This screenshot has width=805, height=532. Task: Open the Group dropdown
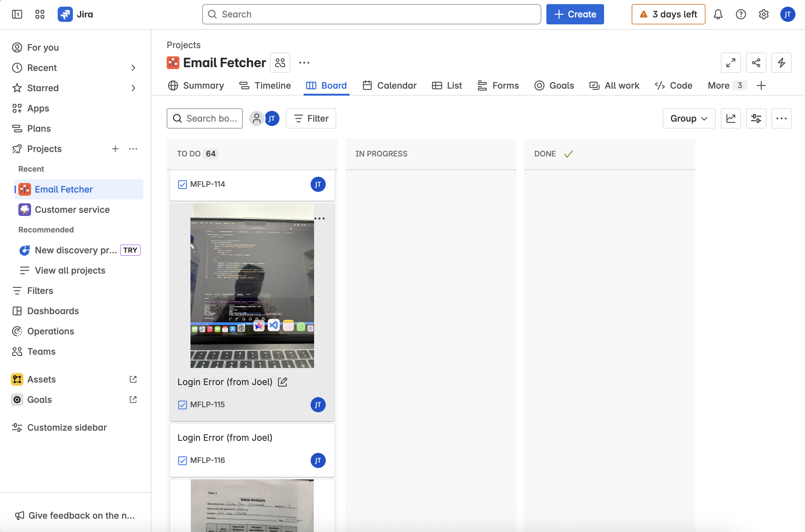689,118
